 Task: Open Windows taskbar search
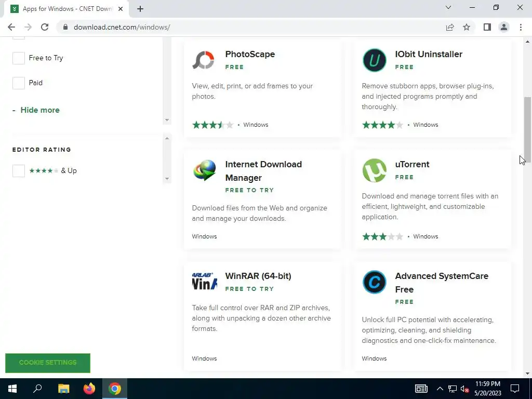tap(37, 389)
